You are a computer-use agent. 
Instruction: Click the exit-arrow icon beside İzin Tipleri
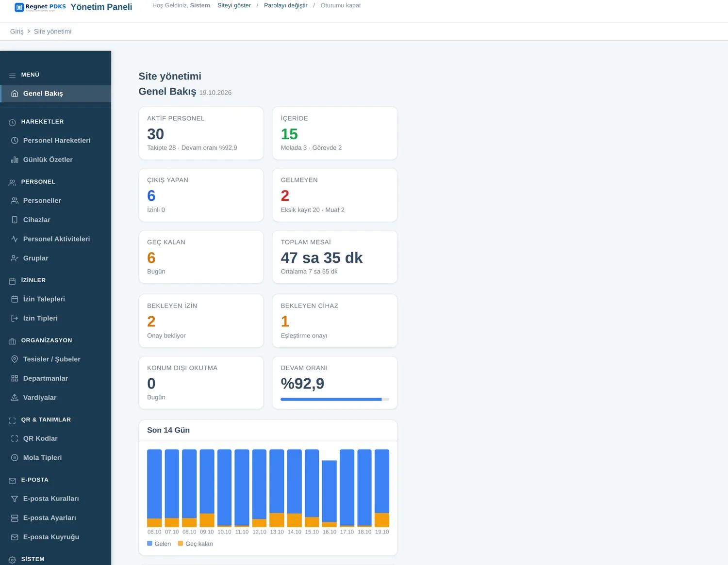pyautogui.click(x=15, y=319)
